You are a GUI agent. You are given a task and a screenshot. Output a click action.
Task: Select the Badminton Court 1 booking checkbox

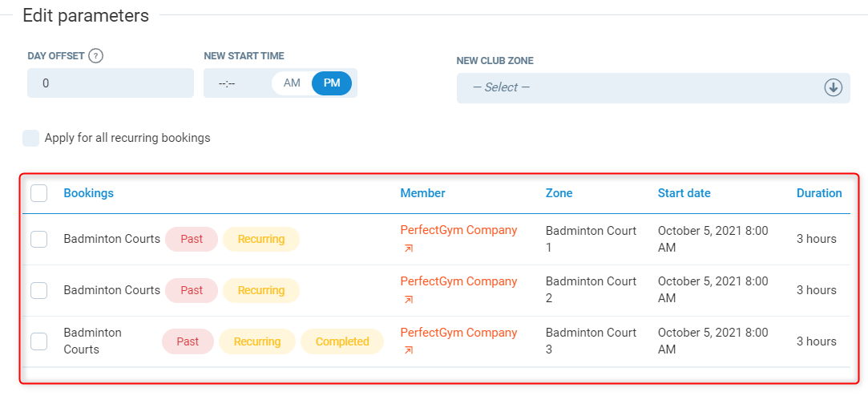(39, 239)
